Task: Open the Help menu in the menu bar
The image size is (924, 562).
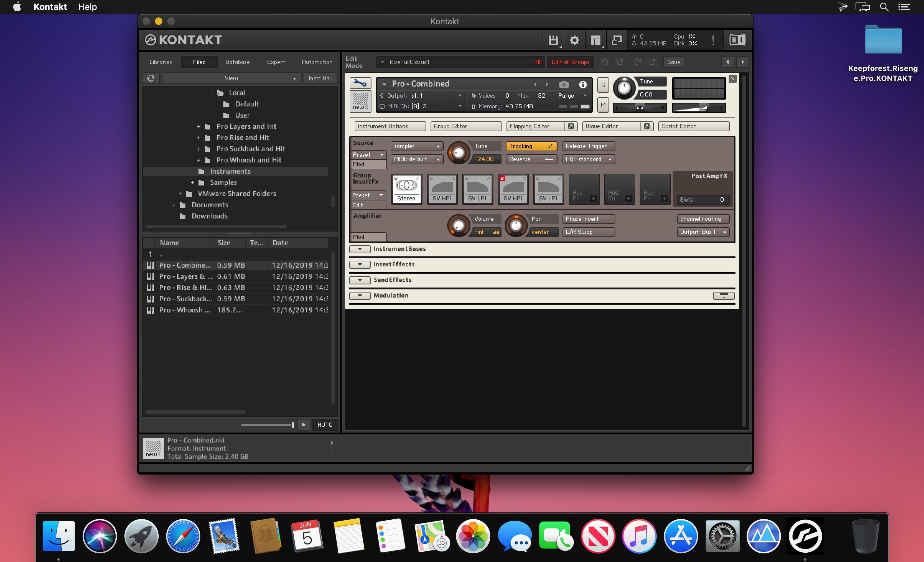Action: [87, 7]
